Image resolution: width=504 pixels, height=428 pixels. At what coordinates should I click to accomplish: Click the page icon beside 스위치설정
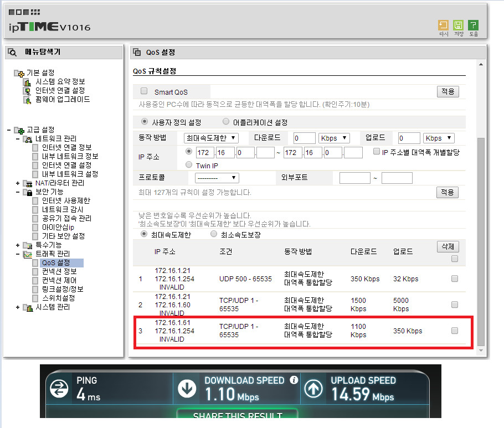[x=35, y=298]
